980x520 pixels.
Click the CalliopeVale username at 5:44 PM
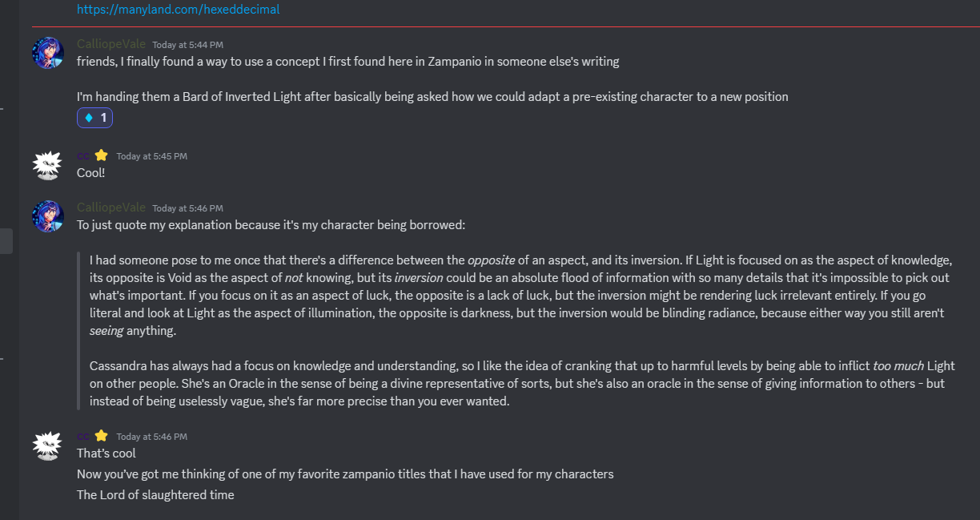pos(111,44)
